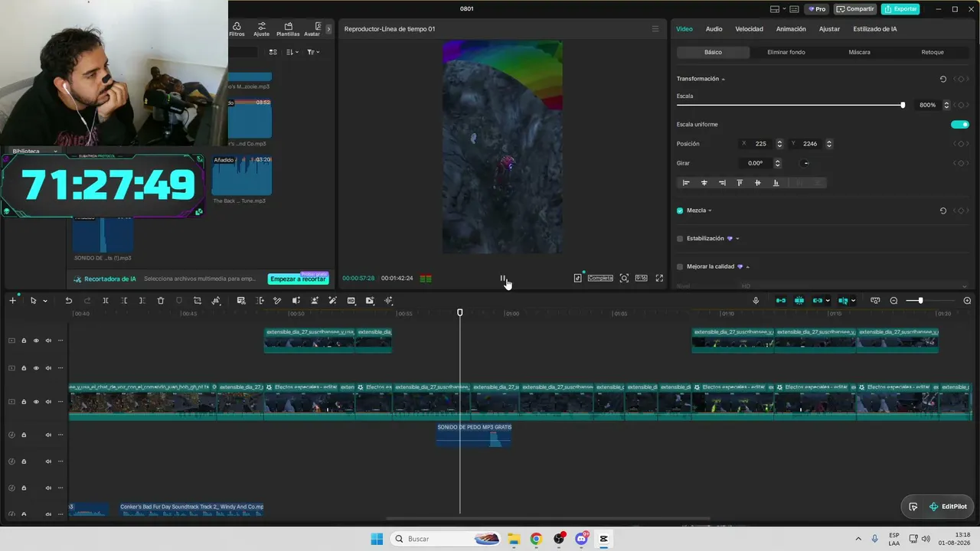Viewport: 980px width, 551px height.
Task: Switch to the Audio tab
Action: pos(714,29)
